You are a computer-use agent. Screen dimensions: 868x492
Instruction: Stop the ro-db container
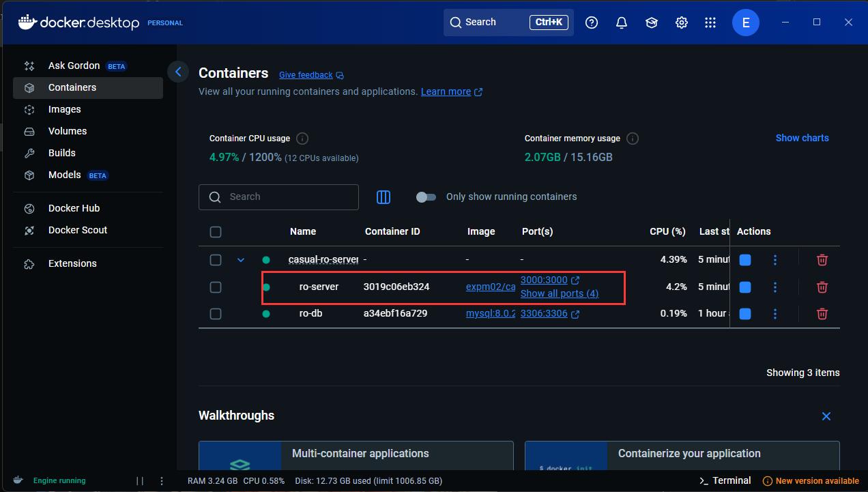coord(745,314)
